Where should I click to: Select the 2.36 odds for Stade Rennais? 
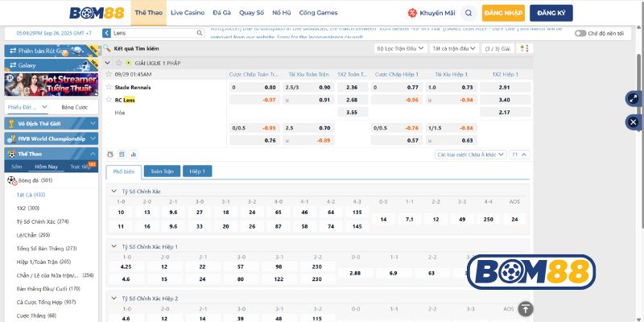351,87
